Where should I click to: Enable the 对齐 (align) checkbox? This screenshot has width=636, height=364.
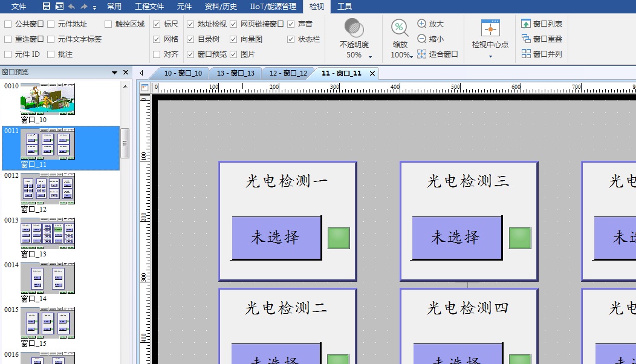click(x=157, y=54)
